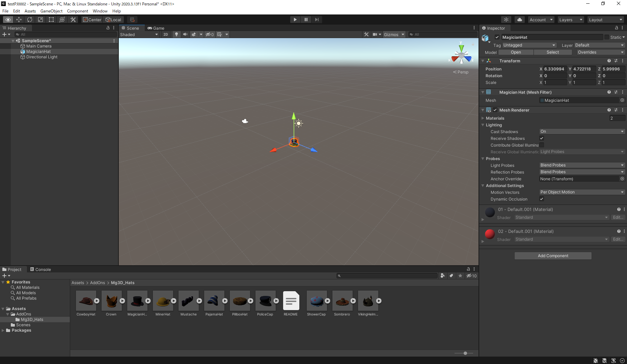This screenshot has height=364, width=627.
Task: Open the Cloud services icon
Action: (x=520, y=20)
